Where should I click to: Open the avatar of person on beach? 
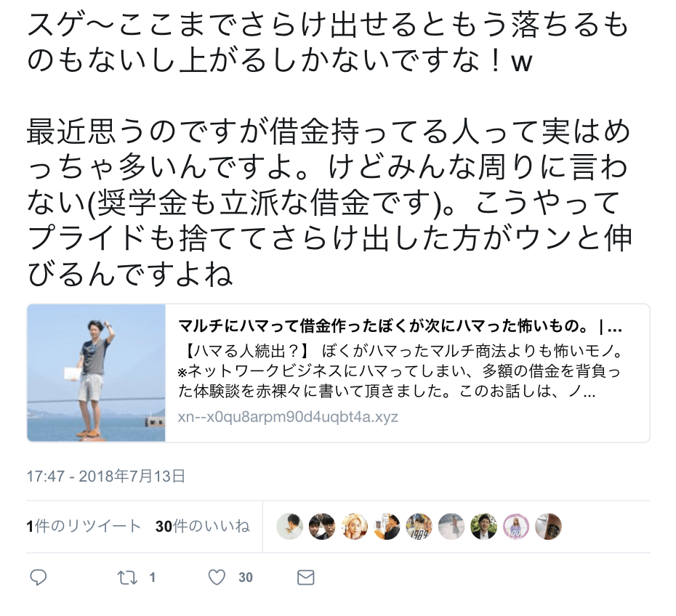pos(451,527)
